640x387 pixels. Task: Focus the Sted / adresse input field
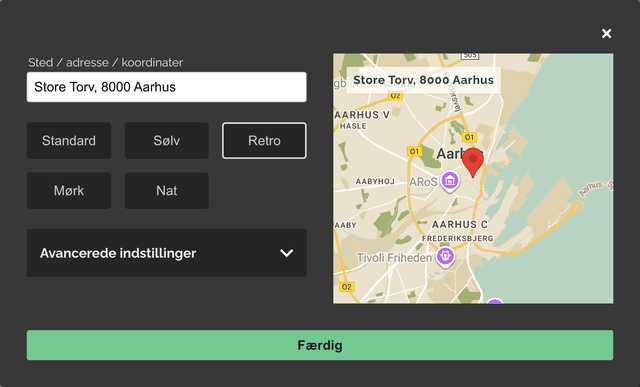(167, 87)
